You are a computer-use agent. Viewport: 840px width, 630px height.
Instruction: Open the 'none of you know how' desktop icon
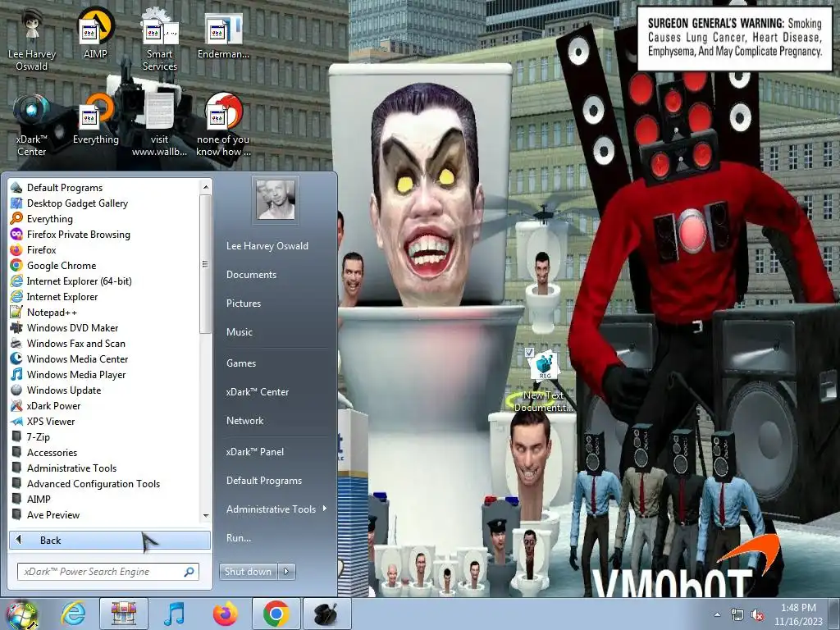click(x=223, y=125)
